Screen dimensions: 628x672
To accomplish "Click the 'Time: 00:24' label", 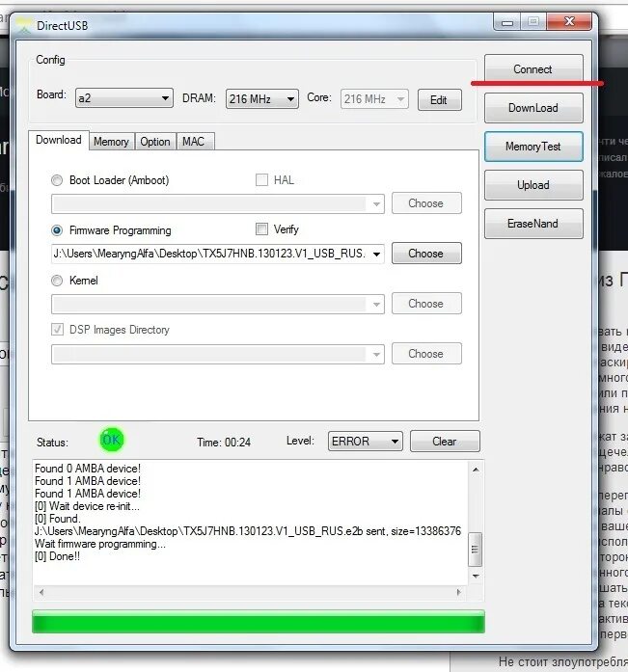I will coord(224,443).
